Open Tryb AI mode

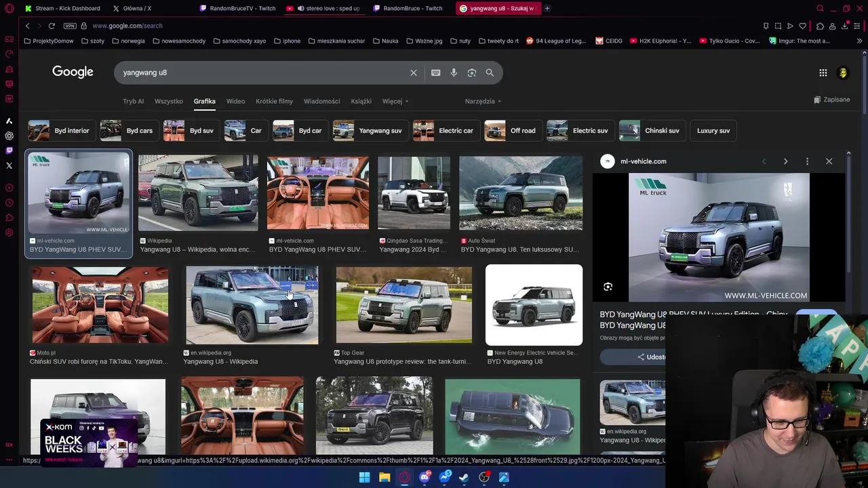pyautogui.click(x=133, y=101)
